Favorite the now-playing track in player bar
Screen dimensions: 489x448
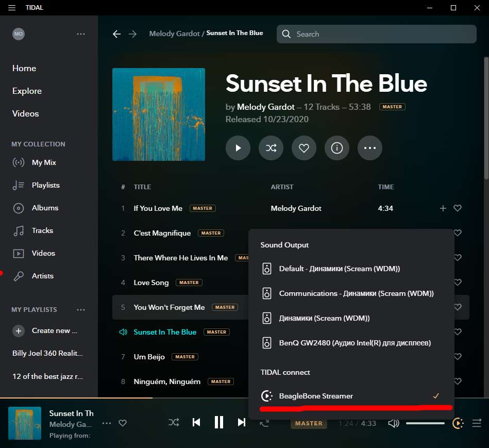point(123,423)
